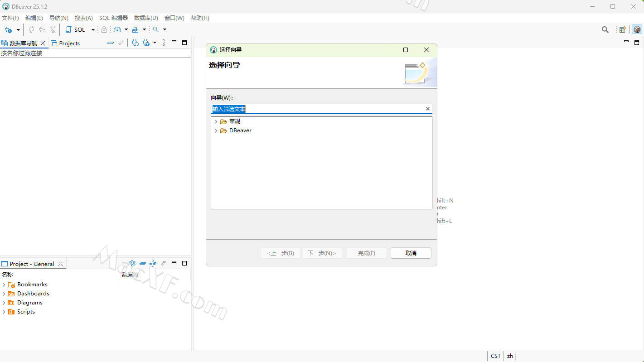Collapse all in Project panel
This screenshot has height=362, width=644.
click(x=143, y=263)
